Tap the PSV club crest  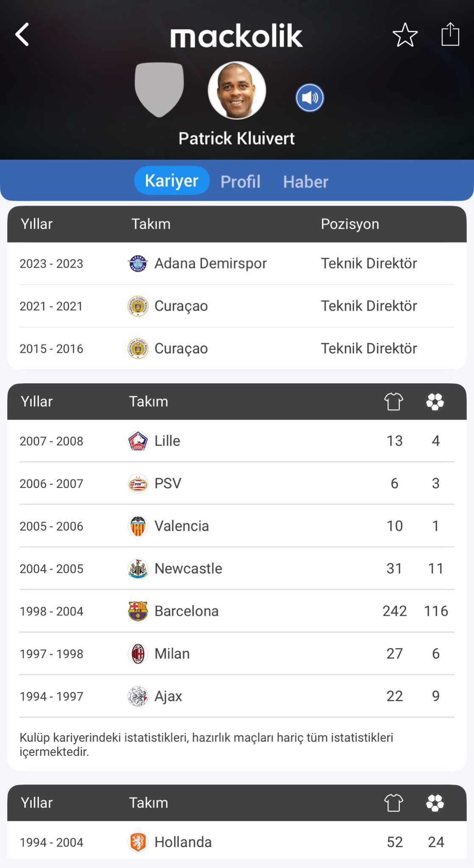(138, 484)
